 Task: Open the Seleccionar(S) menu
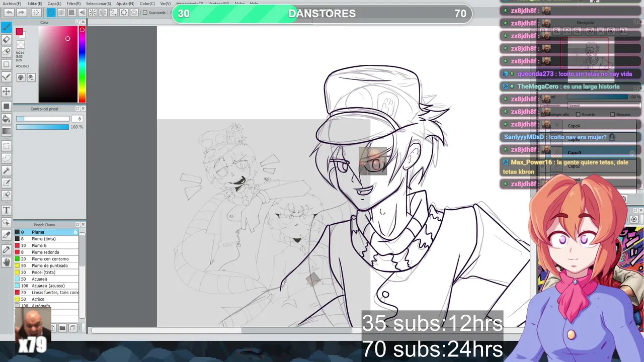pyautogui.click(x=99, y=4)
